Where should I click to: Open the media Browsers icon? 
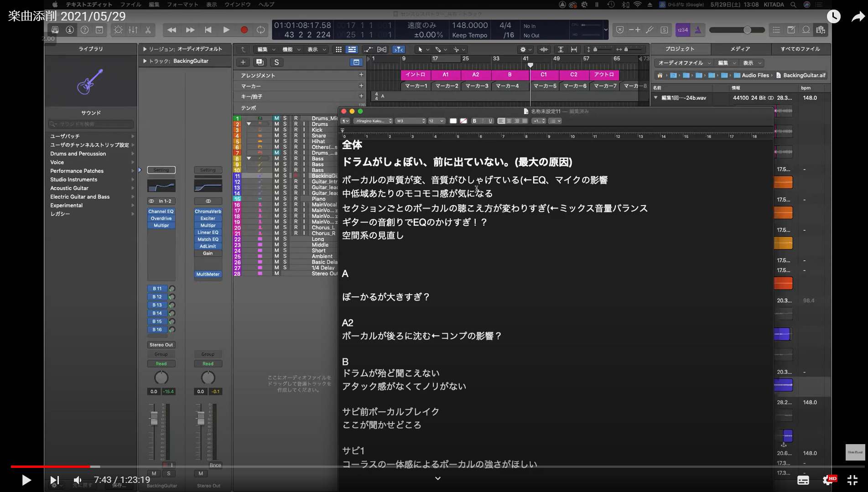point(821,30)
